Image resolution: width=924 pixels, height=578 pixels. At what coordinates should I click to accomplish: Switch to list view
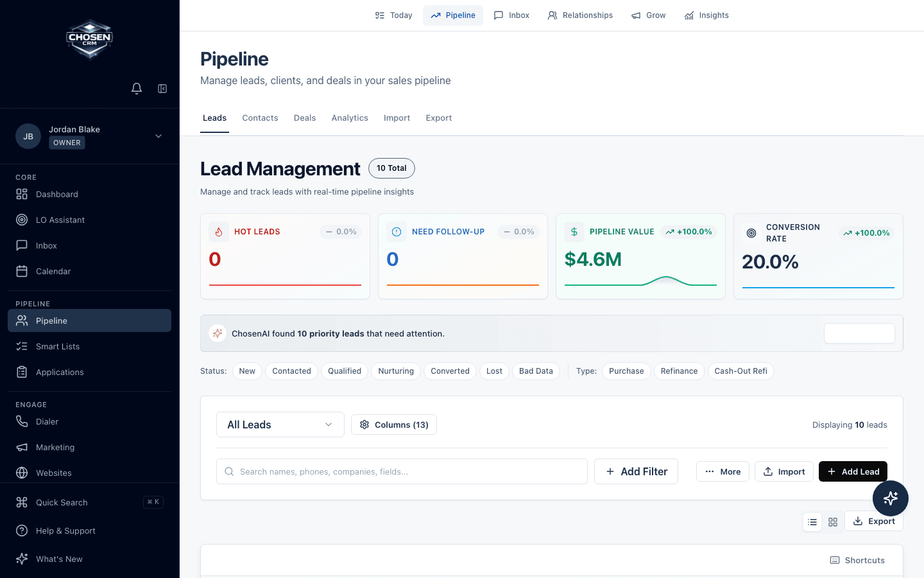click(812, 522)
